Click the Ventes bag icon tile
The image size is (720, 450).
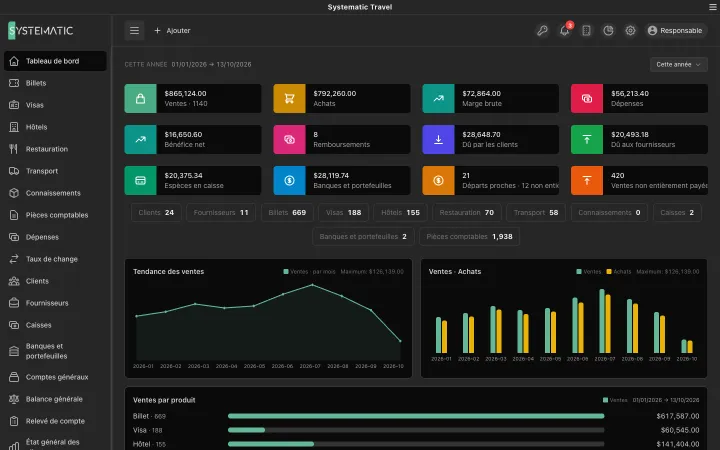[141, 98]
